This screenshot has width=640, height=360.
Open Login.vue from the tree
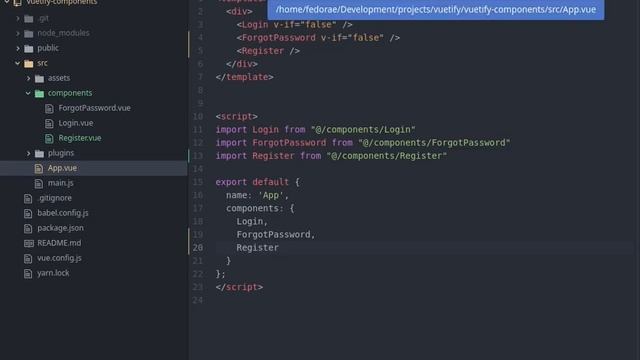click(76, 123)
